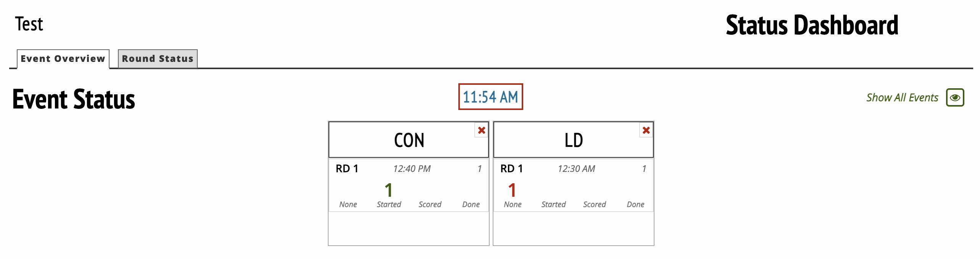The image size is (980, 259).
Task: Click the 12:30 AM start time in LD
Action: (576, 169)
